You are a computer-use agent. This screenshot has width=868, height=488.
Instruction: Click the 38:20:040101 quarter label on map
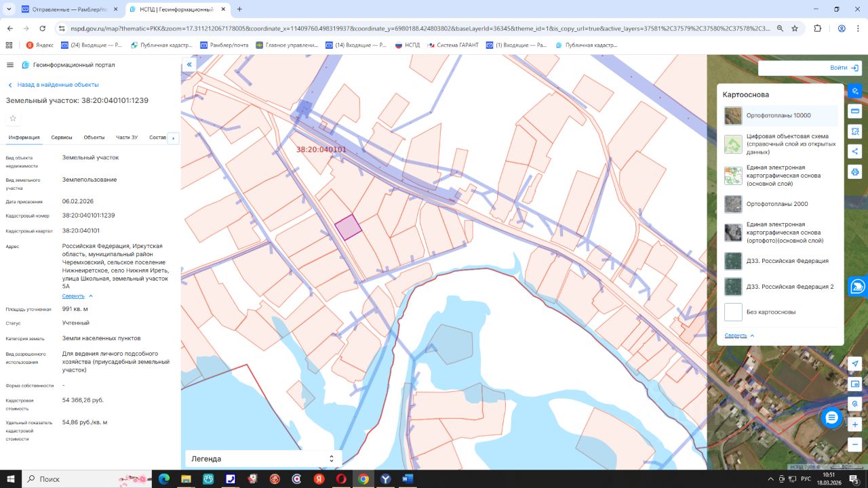321,150
